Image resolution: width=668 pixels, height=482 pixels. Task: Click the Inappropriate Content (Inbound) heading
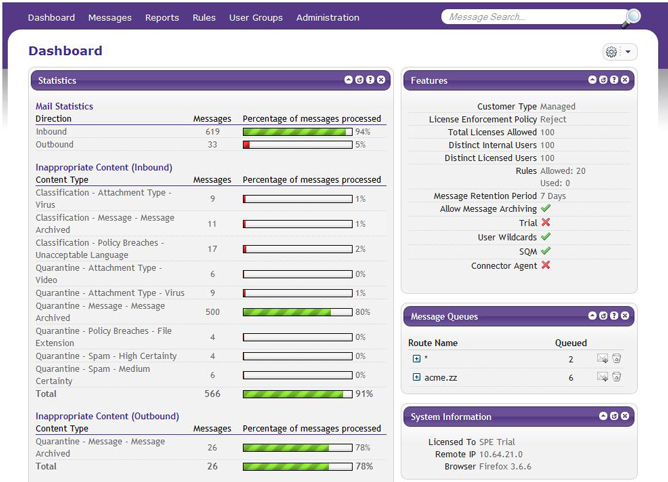[104, 167]
